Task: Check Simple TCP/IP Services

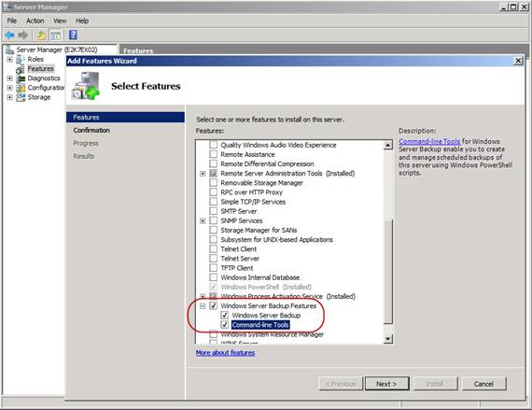Action: tap(213, 202)
